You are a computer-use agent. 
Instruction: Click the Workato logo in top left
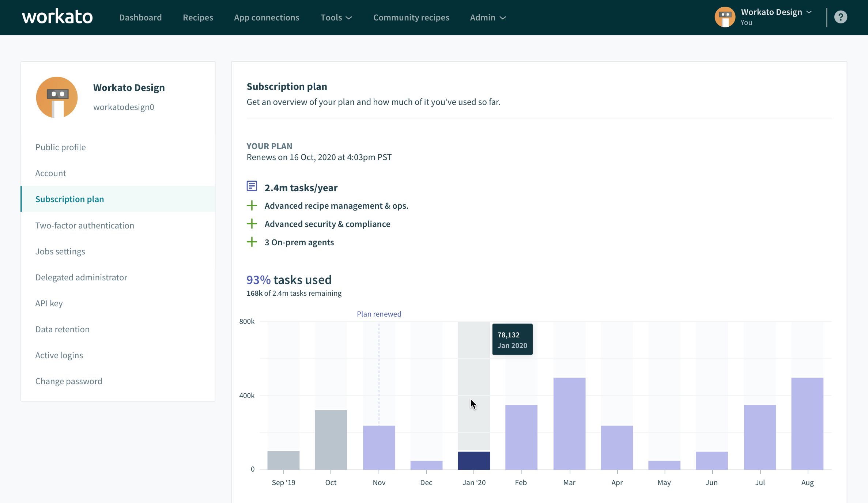tap(56, 17)
